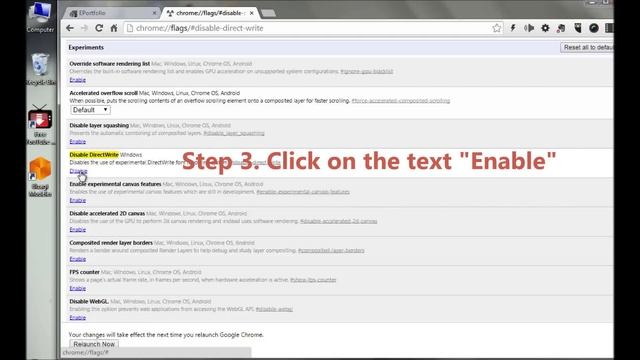Viewport: 640px width, 360px height.
Task: Open the red TV desktop shortcut
Action: pyautogui.click(x=40, y=124)
